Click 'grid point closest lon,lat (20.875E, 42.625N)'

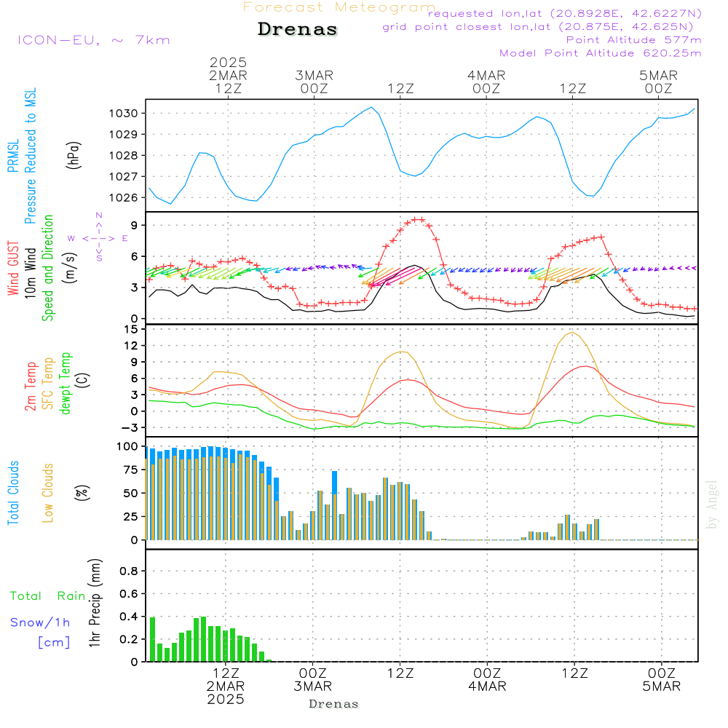tap(538, 27)
